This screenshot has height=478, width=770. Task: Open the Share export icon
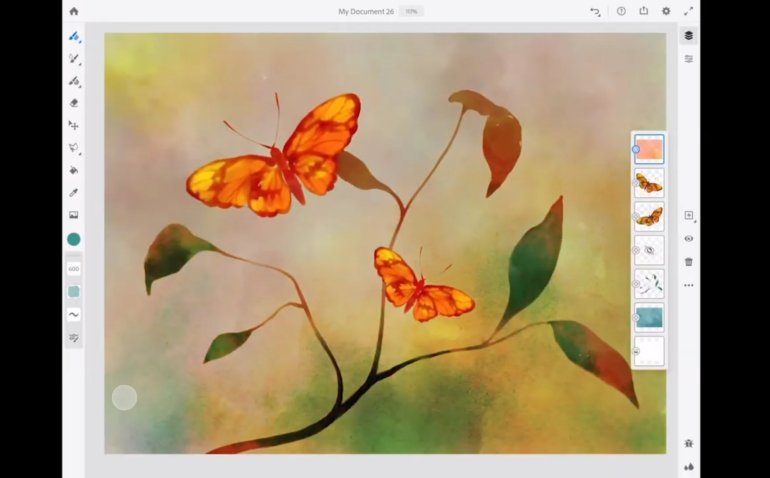[643, 11]
